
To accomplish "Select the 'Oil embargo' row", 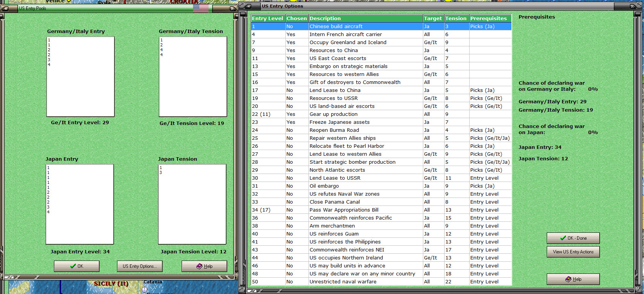I will [381, 186].
